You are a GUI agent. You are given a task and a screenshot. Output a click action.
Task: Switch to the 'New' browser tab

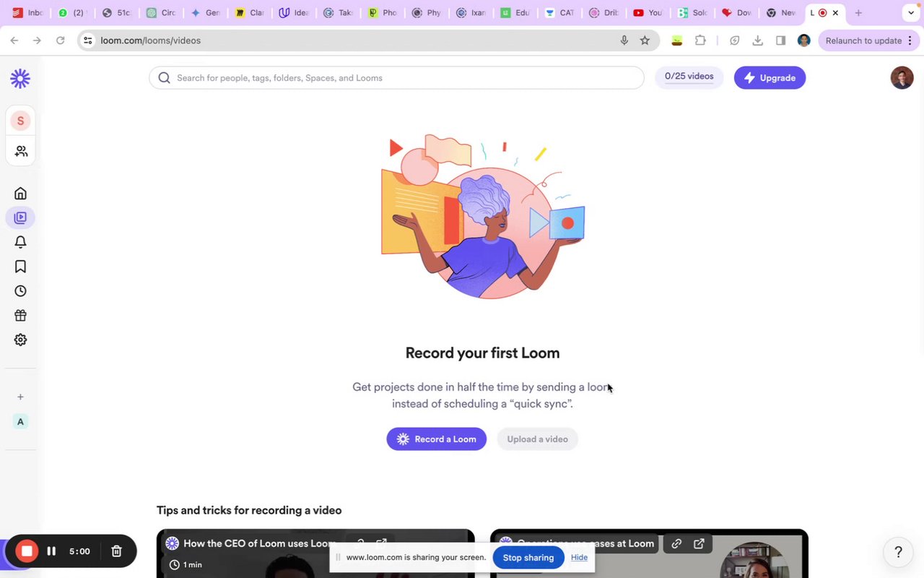click(x=780, y=13)
